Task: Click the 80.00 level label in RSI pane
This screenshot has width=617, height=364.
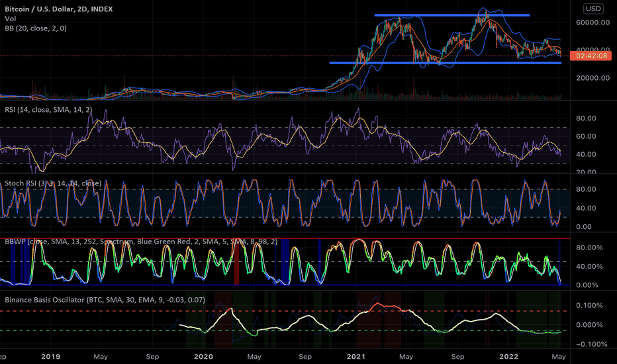Action: tap(586, 118)
